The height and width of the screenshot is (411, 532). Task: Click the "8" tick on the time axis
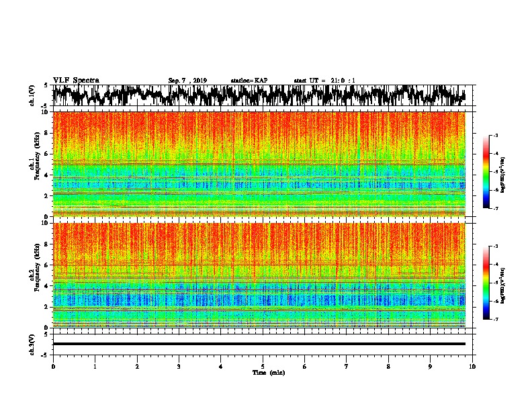pos(388,367)
